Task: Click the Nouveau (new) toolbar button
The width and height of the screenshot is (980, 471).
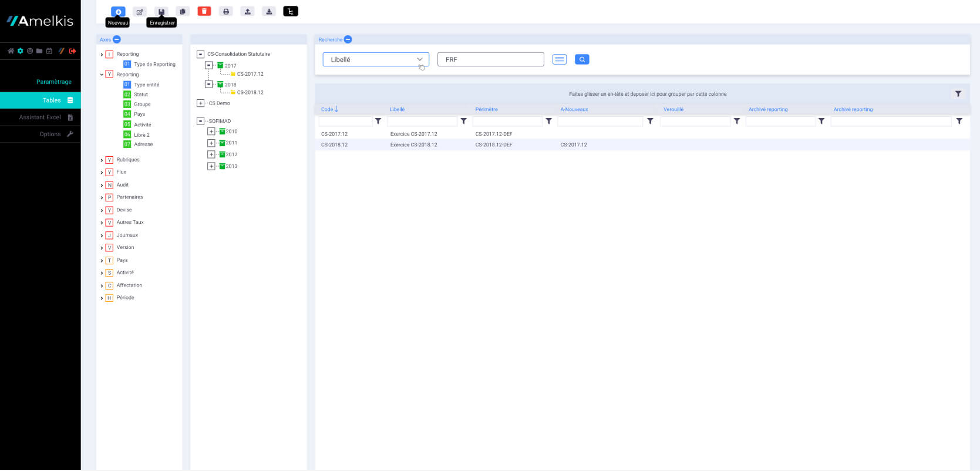Action: tap(118, 11)
